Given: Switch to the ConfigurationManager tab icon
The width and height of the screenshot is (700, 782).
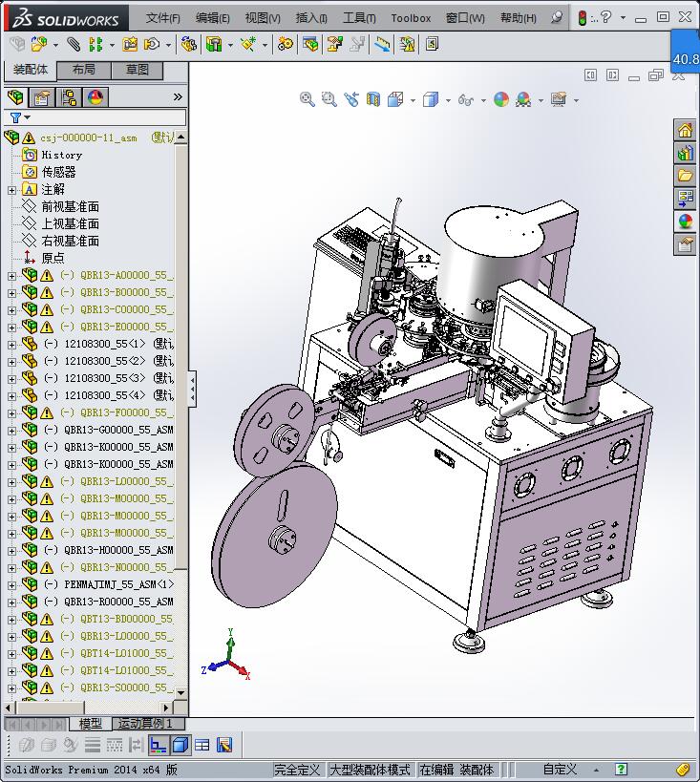Looking at the screenshot, I should click(69, 97).
